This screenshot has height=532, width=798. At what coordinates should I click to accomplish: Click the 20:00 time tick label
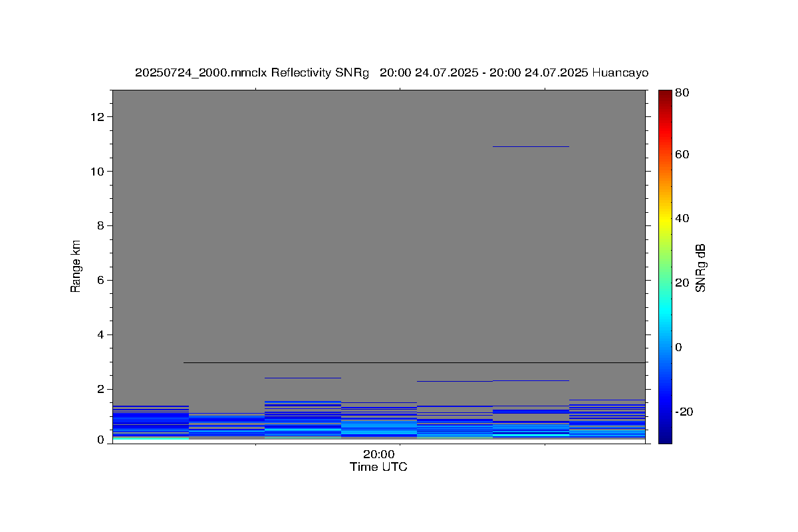point(378,455)
